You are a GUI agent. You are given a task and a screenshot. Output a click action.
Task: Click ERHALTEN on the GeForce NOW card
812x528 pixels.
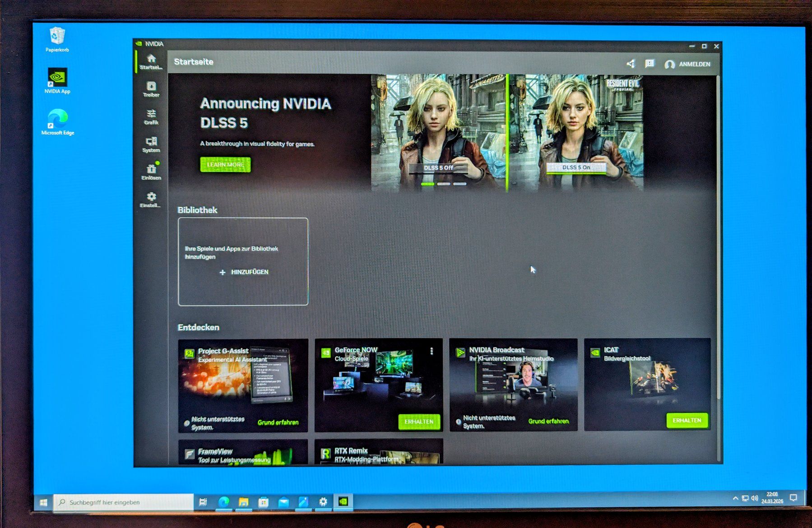[x=419, y=421]
